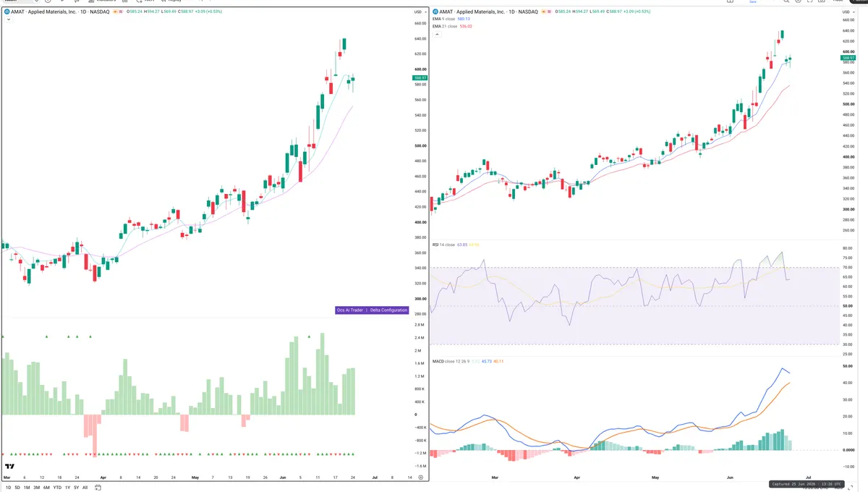The width and height of the screenshot is (868, 492).
Task: Select the MACD close 12 26 9 legend
Action: click(451, 360)
